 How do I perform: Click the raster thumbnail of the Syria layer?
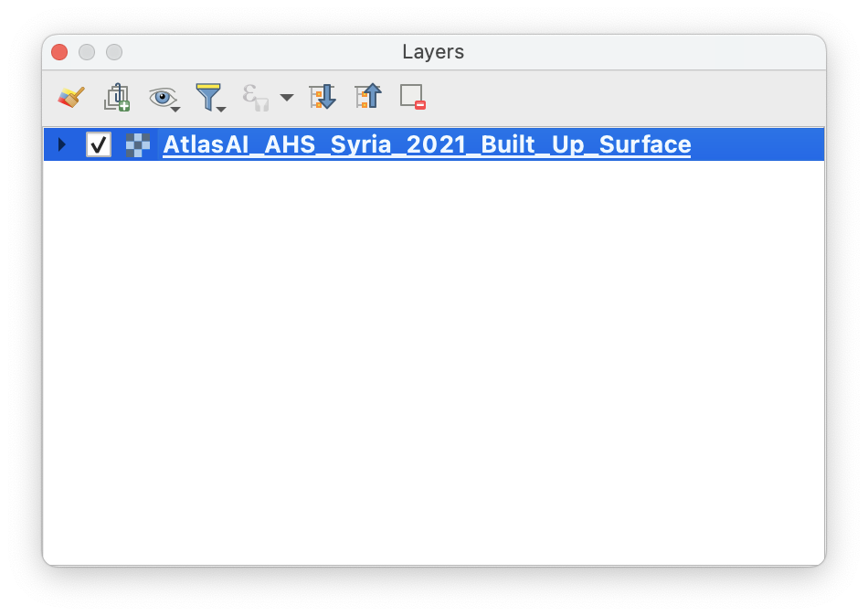coord(138,143)
